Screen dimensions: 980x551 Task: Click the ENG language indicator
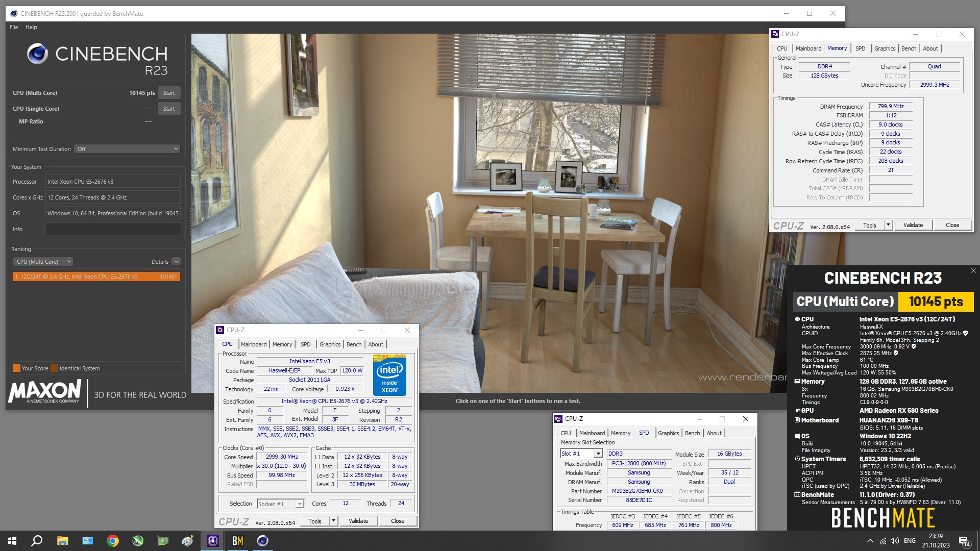[910, 541]
